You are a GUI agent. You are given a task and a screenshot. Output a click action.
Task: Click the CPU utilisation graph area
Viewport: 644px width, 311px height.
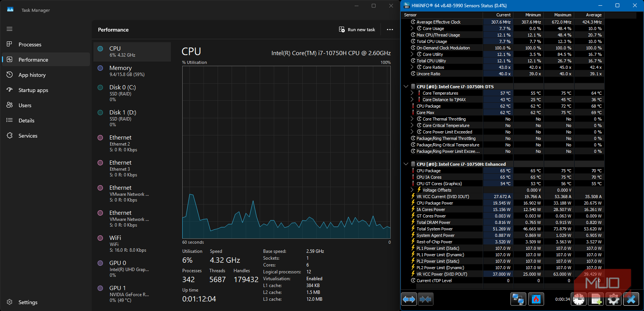(286, 152)
